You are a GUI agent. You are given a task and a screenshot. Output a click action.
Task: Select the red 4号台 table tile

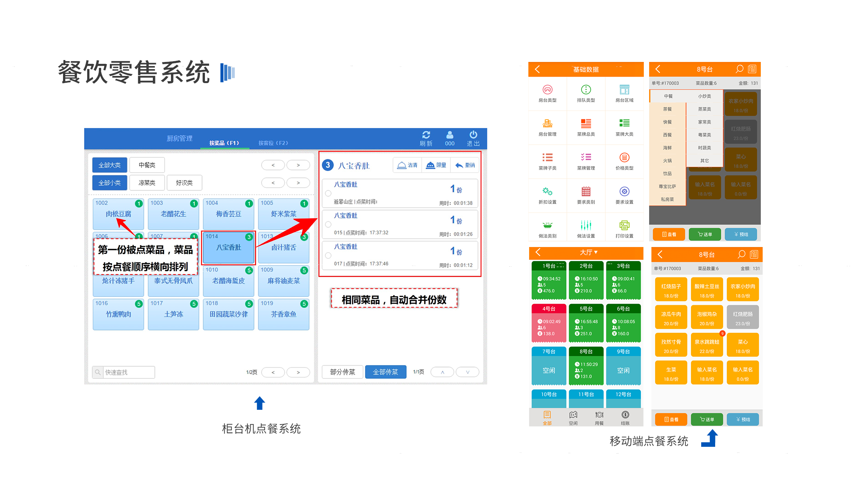coord(549,323)
